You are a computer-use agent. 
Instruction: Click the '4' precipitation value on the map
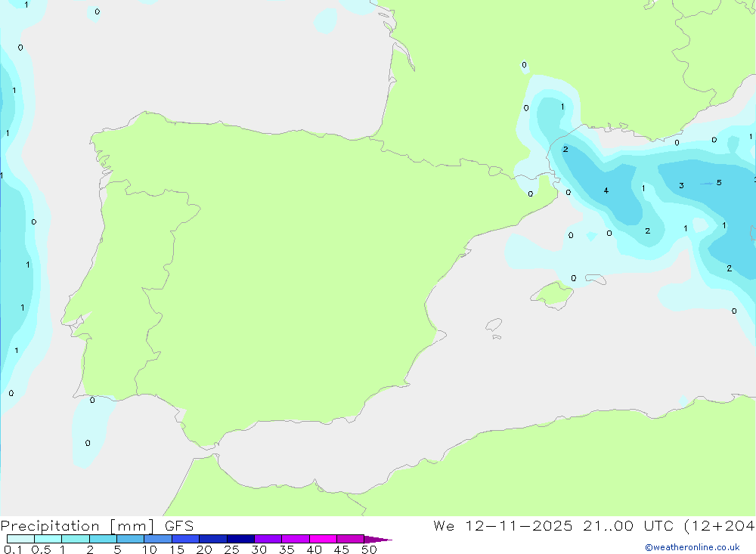(606, 190)
